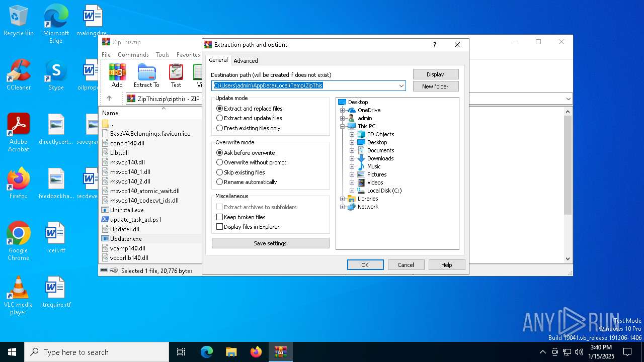Open File Explorer from the taskbar
Image resolution: width=644 pixels, height=362 pixels.
pyautogui.click(x=231, y=352)
